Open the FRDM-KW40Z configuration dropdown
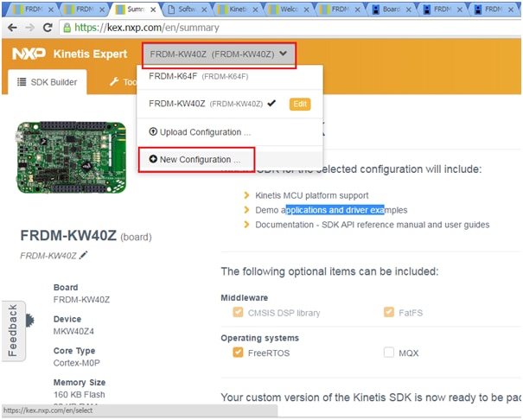The height and width of the screenshot is (420, 523). click(219, 54)
